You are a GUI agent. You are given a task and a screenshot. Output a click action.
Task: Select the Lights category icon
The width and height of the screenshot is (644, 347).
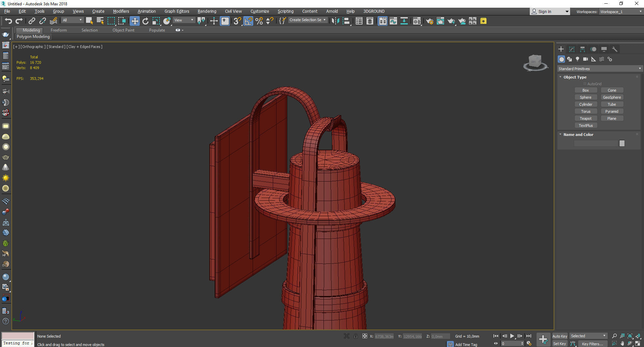(577, 59)
